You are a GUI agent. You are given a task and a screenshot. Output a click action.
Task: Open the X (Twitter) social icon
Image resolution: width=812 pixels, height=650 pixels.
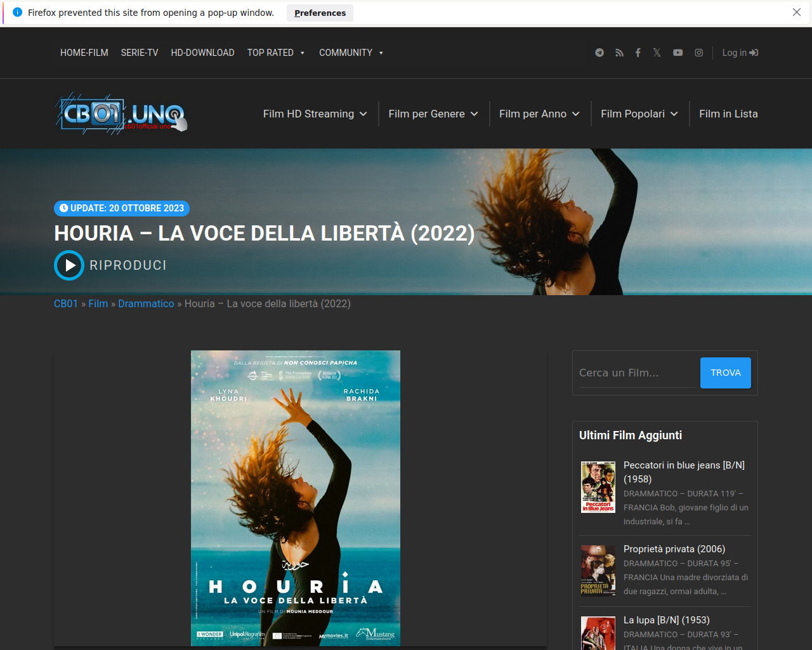point(657,53)
